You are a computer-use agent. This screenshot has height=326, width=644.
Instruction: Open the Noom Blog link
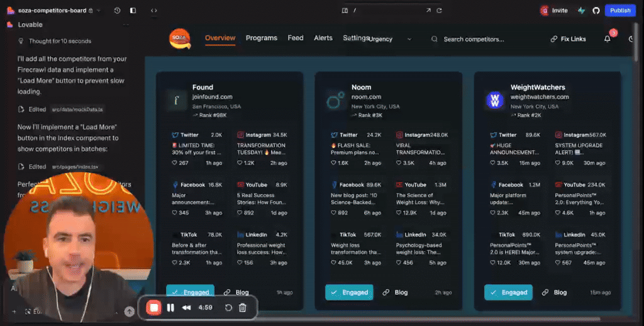point(395,292)
